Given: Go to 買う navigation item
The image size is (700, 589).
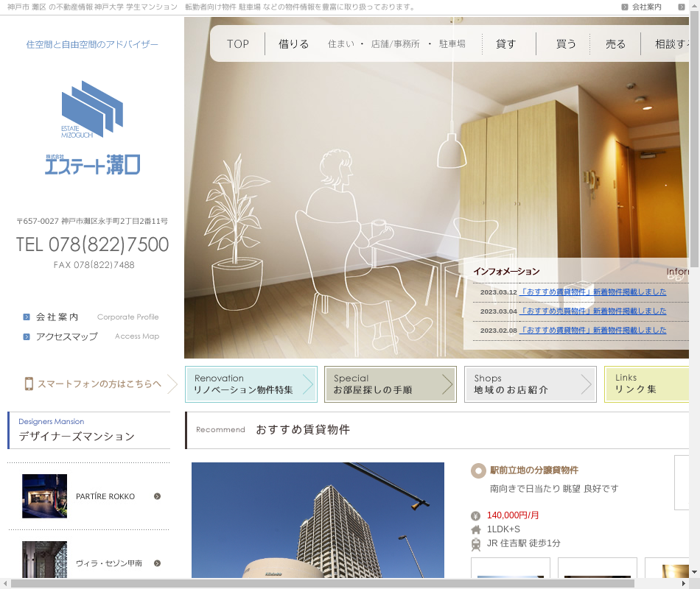Looking at the screenshot, I should click(566, 44).
